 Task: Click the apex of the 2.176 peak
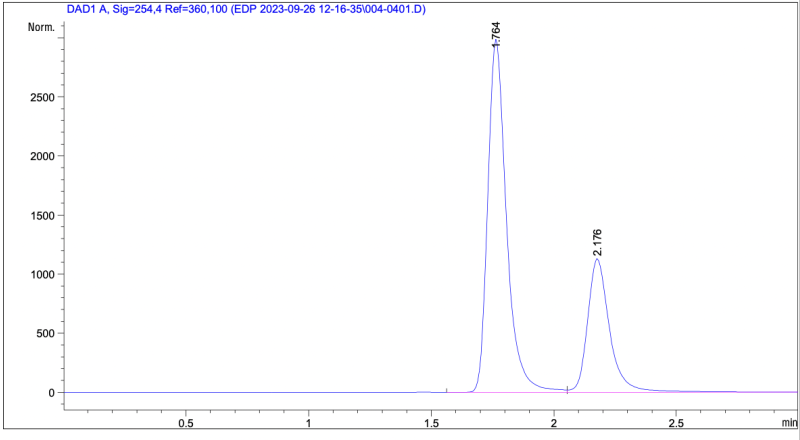point(597,259)
